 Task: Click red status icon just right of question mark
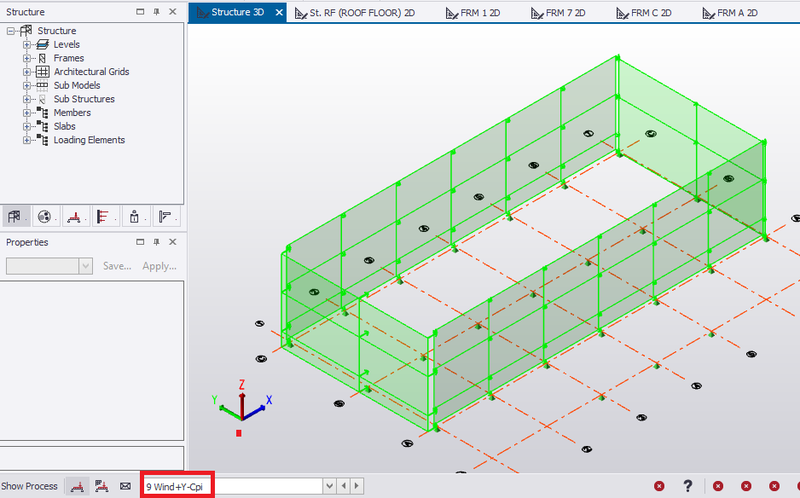point(718,486)
